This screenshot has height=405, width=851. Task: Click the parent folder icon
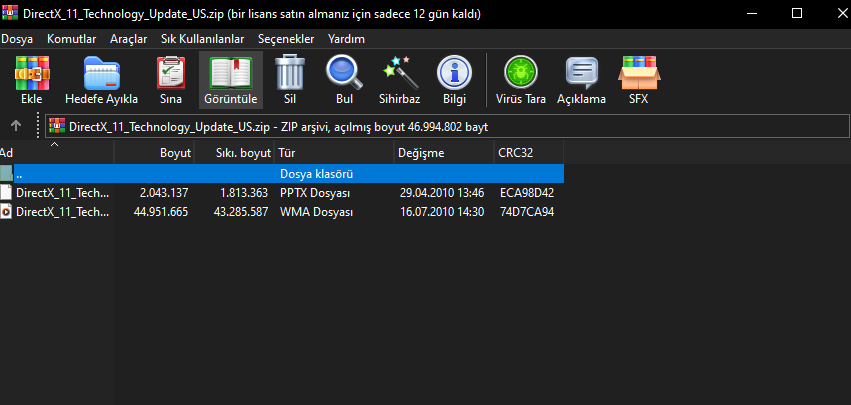6,174
